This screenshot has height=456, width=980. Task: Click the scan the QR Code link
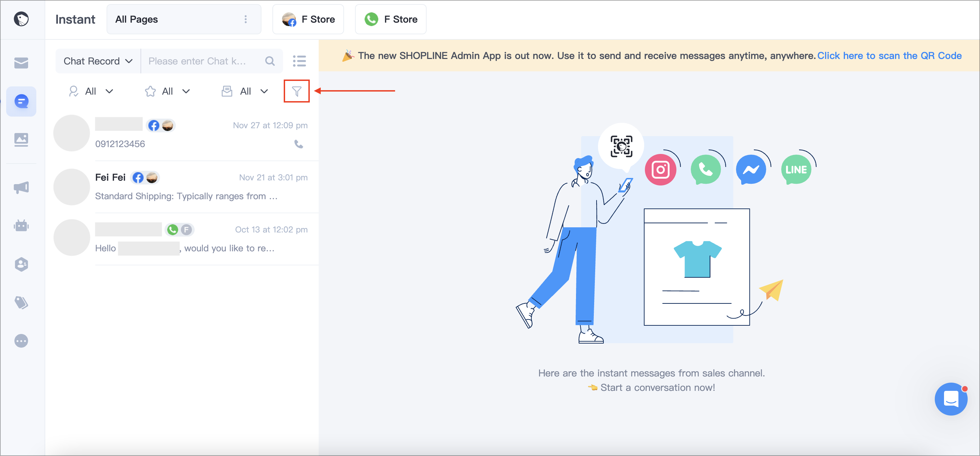pyautogui.click(x=889, y=56)
